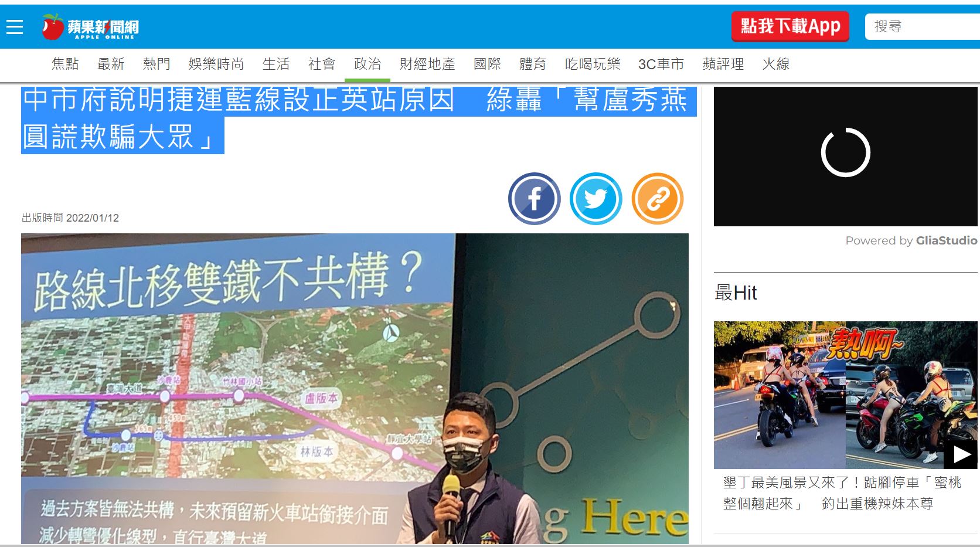Screen dimensions: 980x547
Task: Click the article press conference photo
Action: pos(355,388)
